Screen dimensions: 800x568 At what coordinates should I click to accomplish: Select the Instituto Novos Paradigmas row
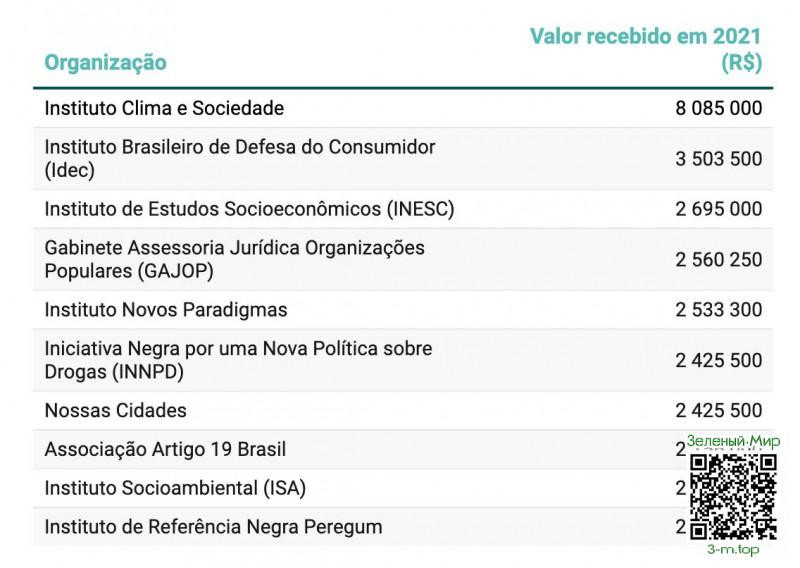coord(165,310)
